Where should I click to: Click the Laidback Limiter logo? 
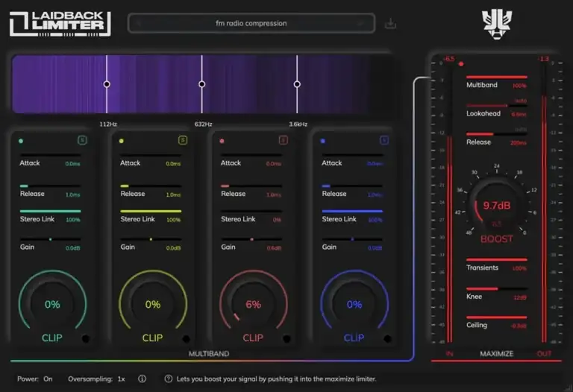(x=60, y=24)
